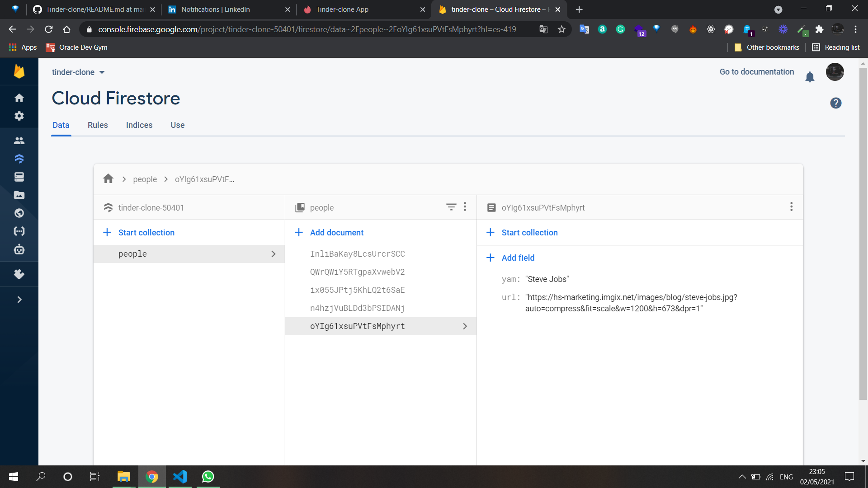Open Authentication users icon in sidebar

coord(19,141)
